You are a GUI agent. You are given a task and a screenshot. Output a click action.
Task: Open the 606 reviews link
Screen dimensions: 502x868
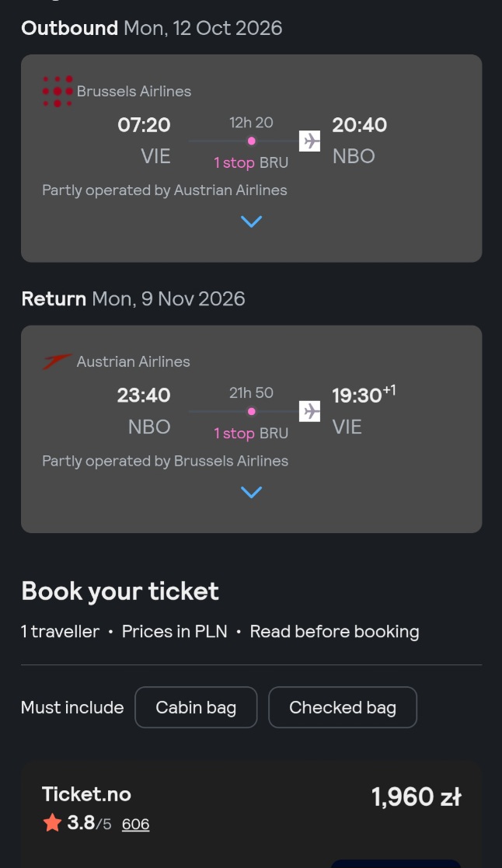135,824
